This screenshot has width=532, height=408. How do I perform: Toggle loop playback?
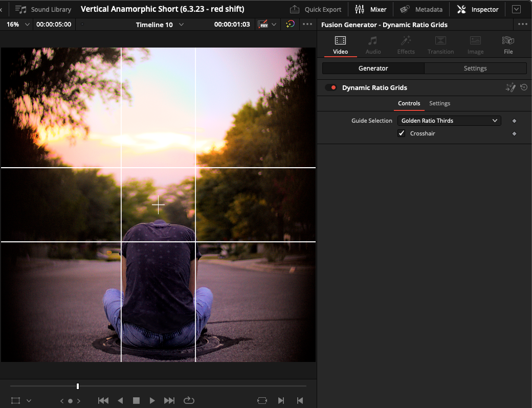(x=189, y=400)
